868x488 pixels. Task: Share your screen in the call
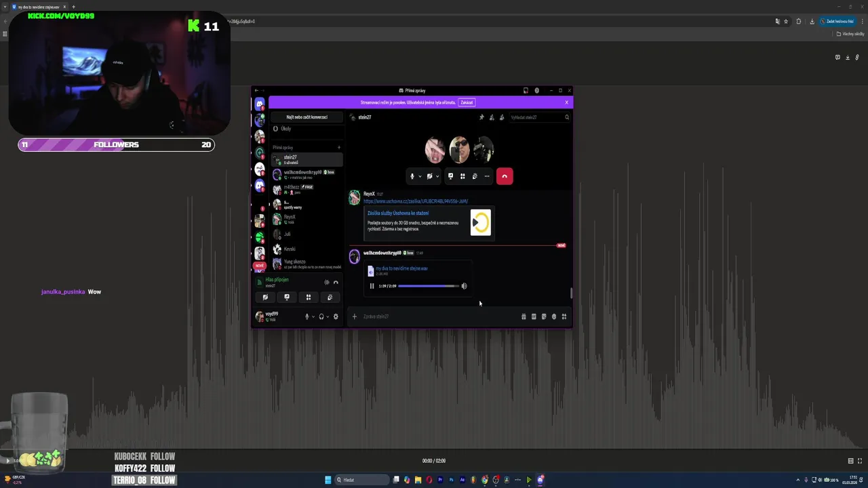tap(450, 176)
